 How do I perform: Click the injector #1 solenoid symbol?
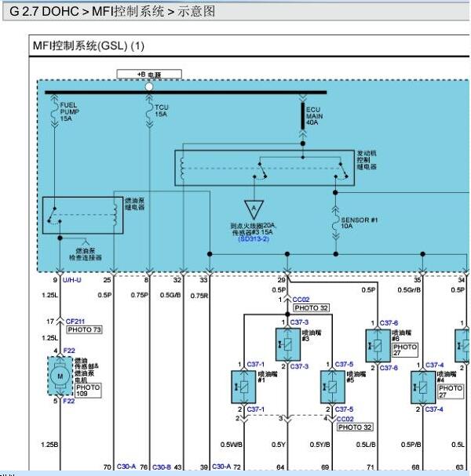(x=243, y=387)
